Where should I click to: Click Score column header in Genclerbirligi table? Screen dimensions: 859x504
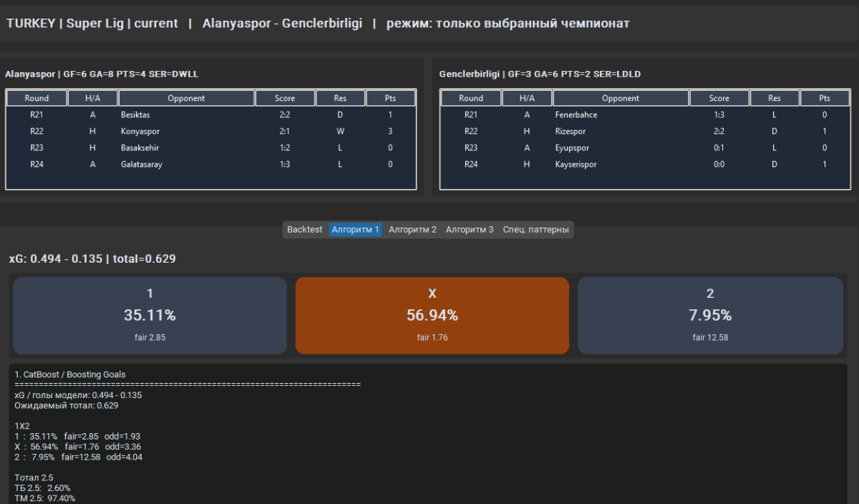[x=719, y=98]
